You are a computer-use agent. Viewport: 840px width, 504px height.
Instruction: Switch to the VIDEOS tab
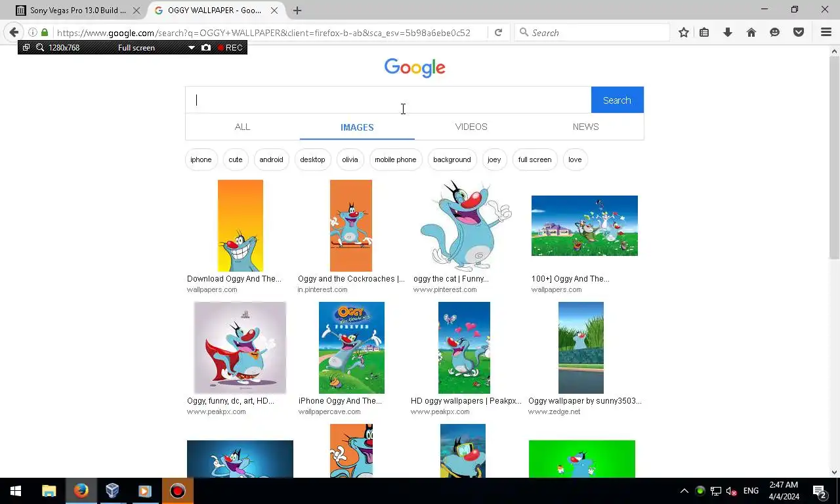click(x=471, y=127)
